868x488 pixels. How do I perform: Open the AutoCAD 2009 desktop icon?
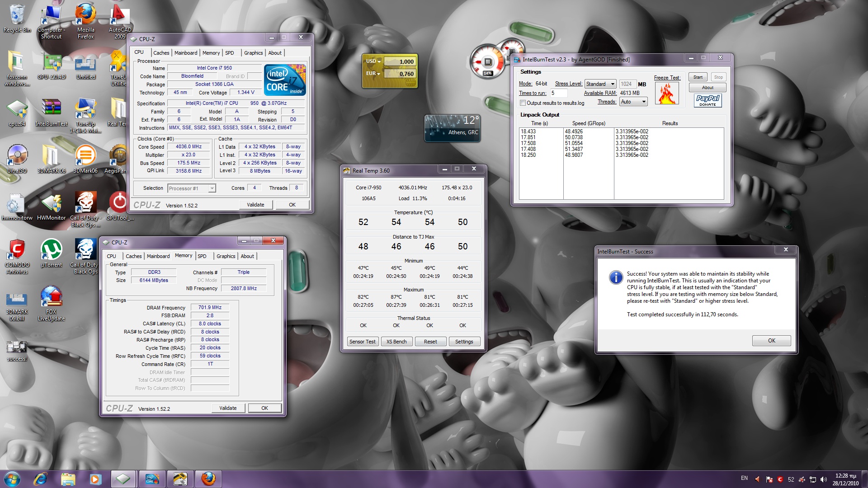[x=119, y=20]
